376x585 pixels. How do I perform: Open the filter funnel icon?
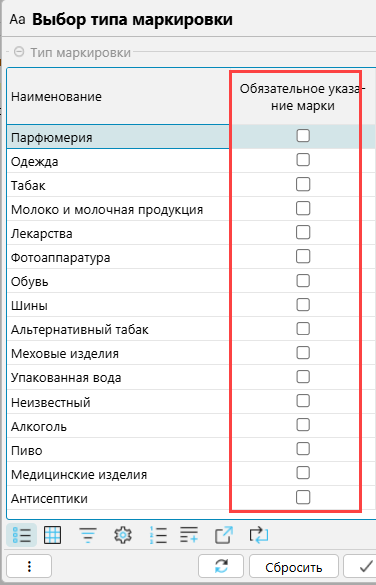coord(88,536)
